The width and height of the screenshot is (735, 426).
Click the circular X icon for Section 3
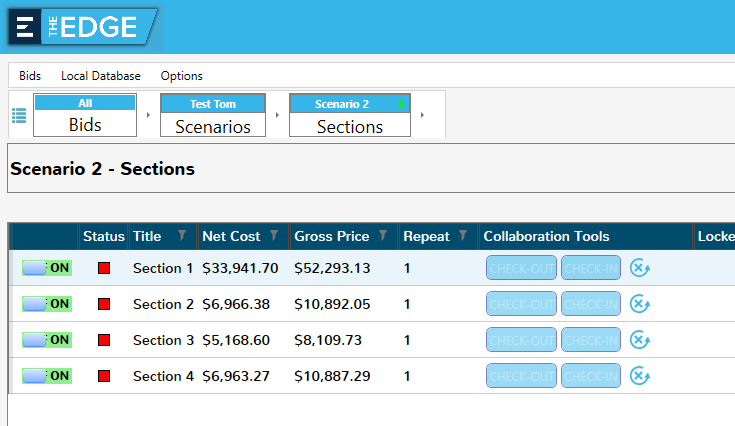tap(640, 340)
